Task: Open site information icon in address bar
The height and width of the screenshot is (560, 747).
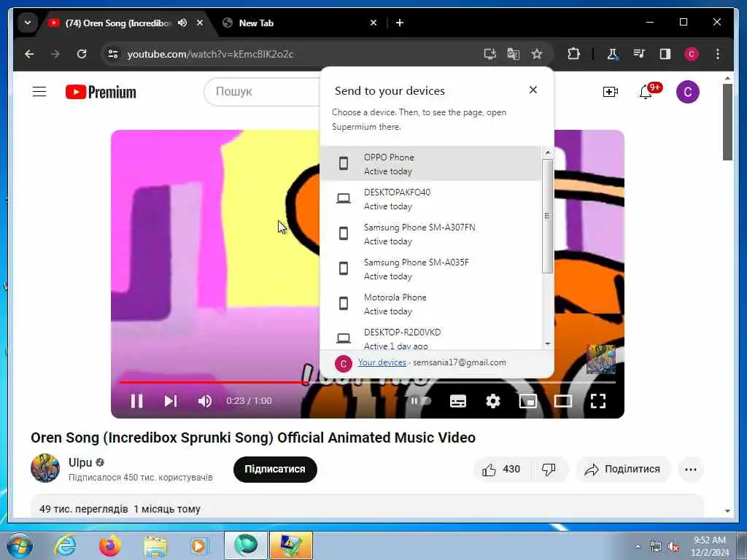Action: (x=113, y=54)
